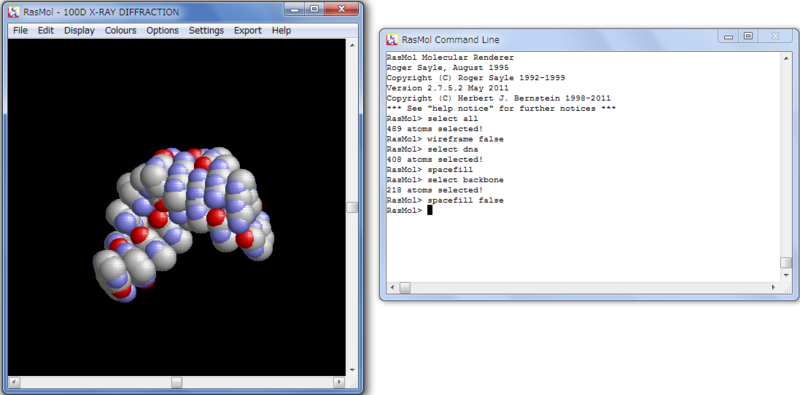Close the RasMol viewer window
The height and width of the screenshot is (395, 800).
click(x=342, y=9)
